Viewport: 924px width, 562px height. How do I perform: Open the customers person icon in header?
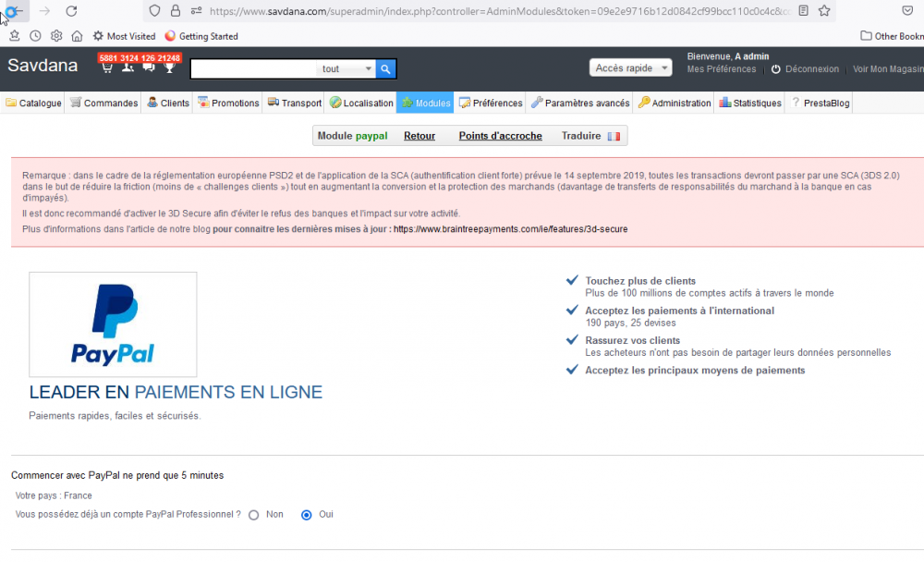(128, 67)
